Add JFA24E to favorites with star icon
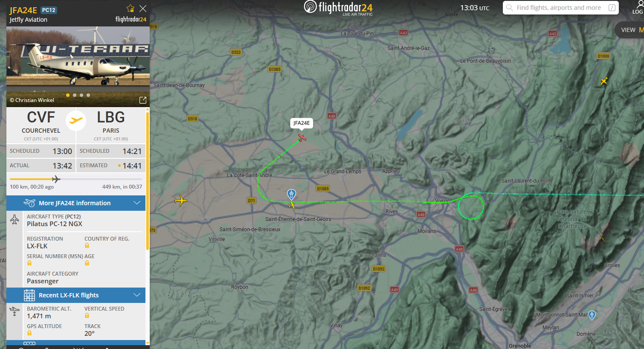Image resolution: width=644 pixels, height=349 pixels. pos(131,8)
